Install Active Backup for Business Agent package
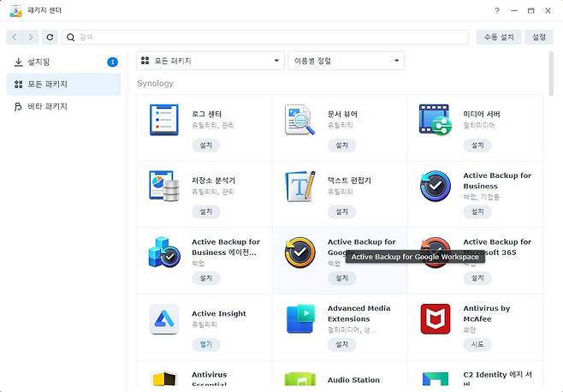The width and height of the screenshot is (563, 392). coord(205,278)
